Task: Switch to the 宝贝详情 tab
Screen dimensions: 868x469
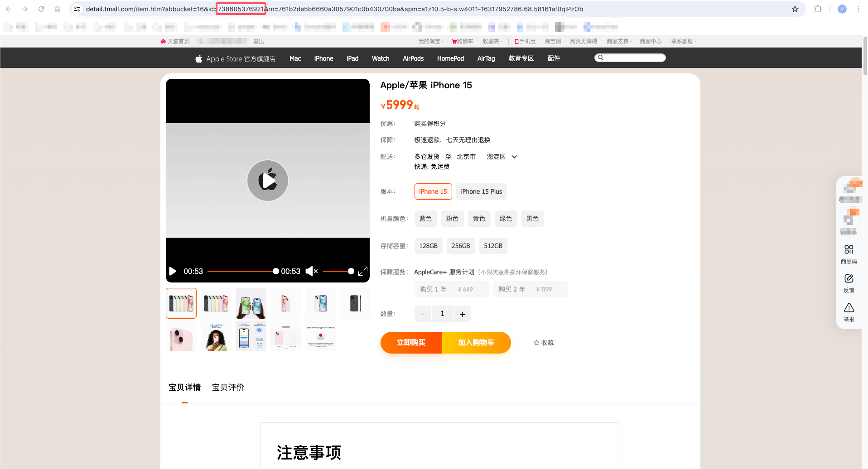Action: click(x=185, y=388)
